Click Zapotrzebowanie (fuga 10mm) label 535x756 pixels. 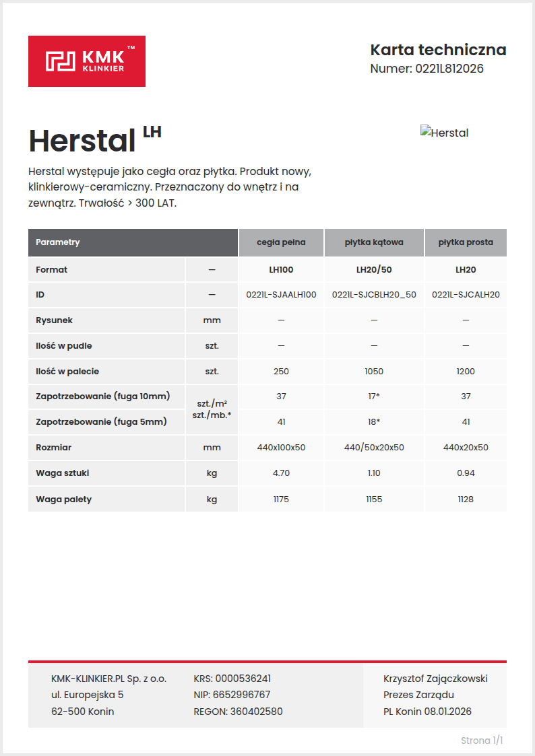pos(102,397)
